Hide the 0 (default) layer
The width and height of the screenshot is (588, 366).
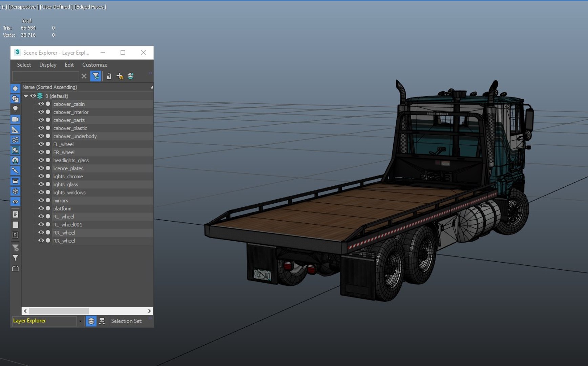coord(33,96)
